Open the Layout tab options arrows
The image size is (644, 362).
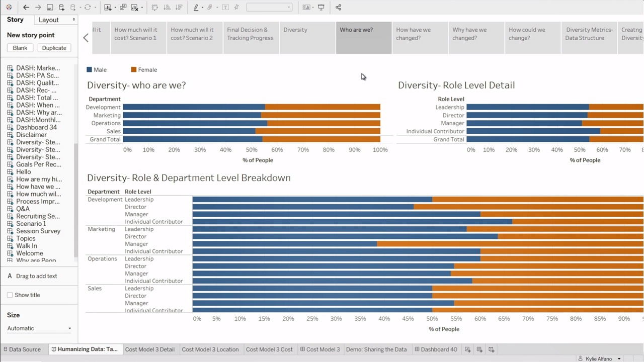point(74,20)
